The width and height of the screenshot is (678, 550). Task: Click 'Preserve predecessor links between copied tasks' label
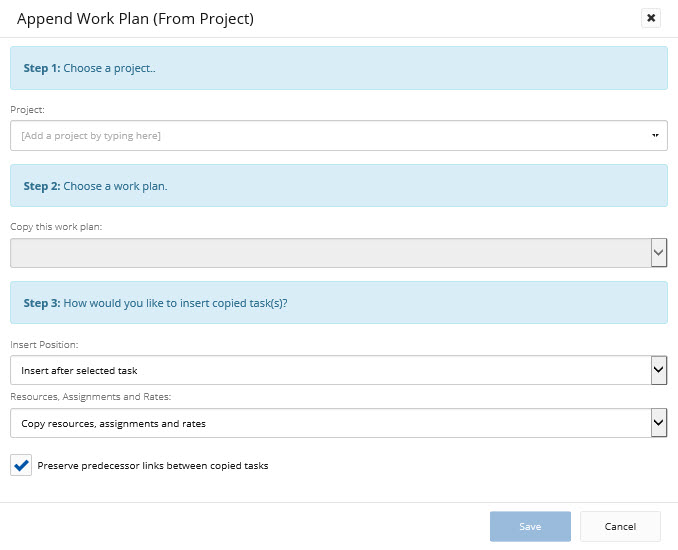(152, 466)
